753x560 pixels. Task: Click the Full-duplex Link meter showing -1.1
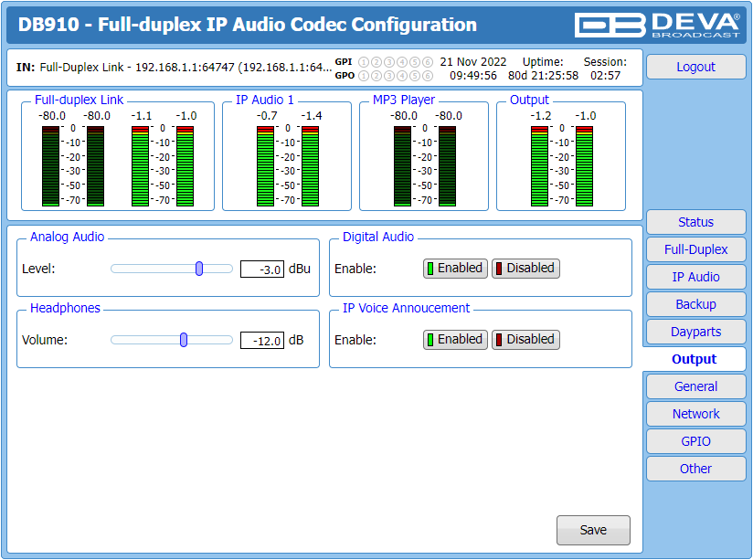tap(140, 166)
